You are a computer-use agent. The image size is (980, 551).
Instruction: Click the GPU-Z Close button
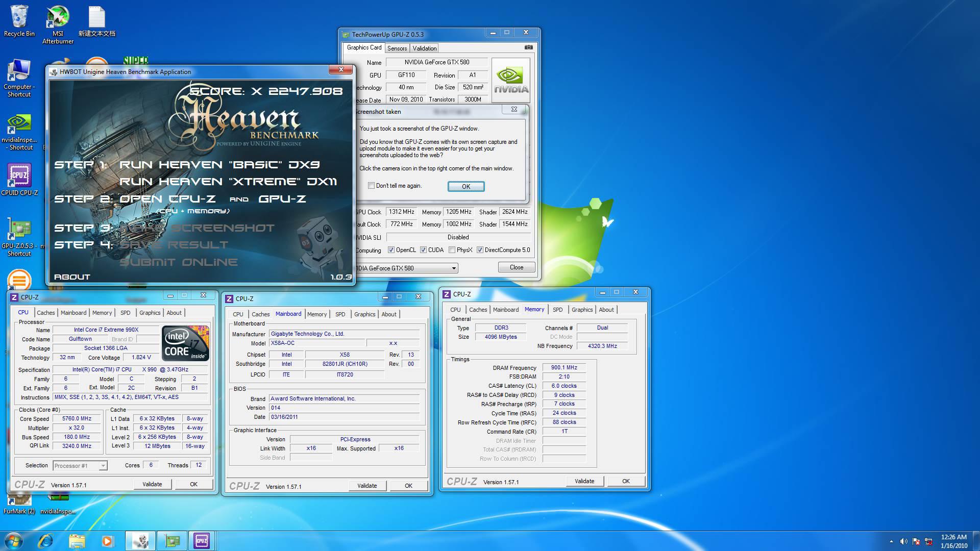[x=517, y=267]
